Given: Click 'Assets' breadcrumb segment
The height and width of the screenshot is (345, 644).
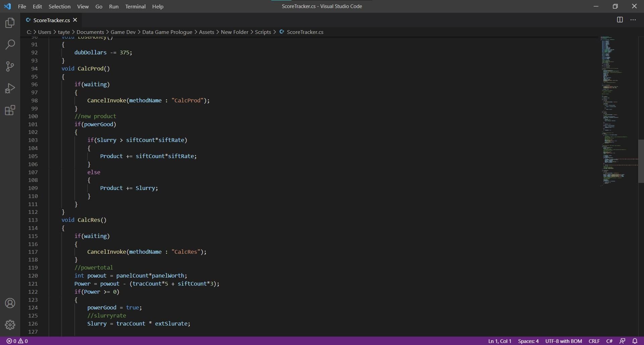Looking at the screenshot, I should [207, 32].
